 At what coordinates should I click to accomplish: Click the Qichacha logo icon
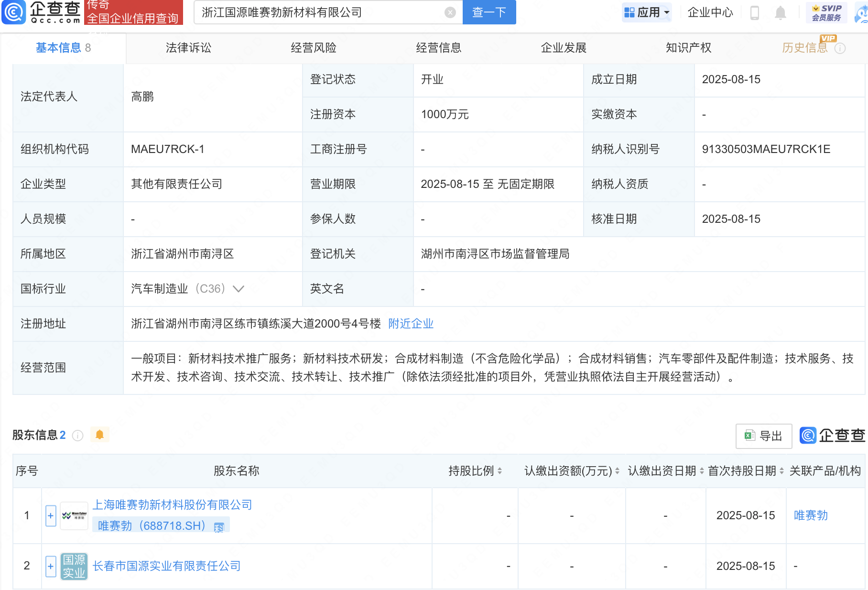13,12
